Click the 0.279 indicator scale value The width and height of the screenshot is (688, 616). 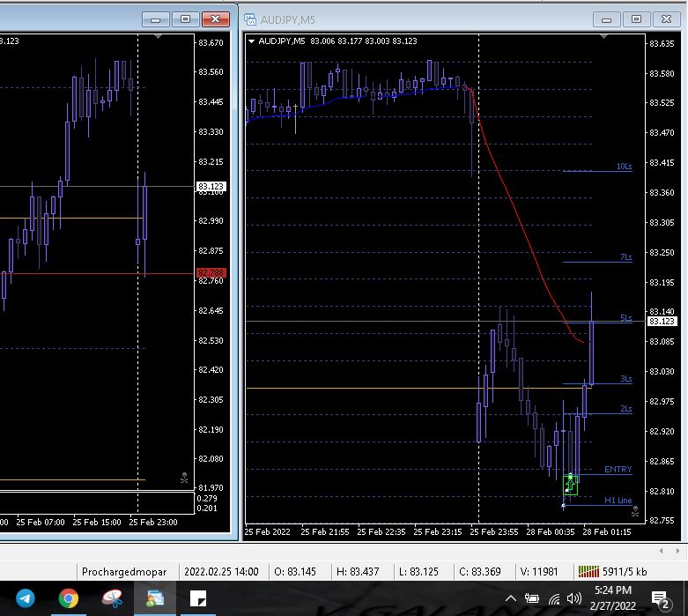pyautogui.click(x=207, y=498)
